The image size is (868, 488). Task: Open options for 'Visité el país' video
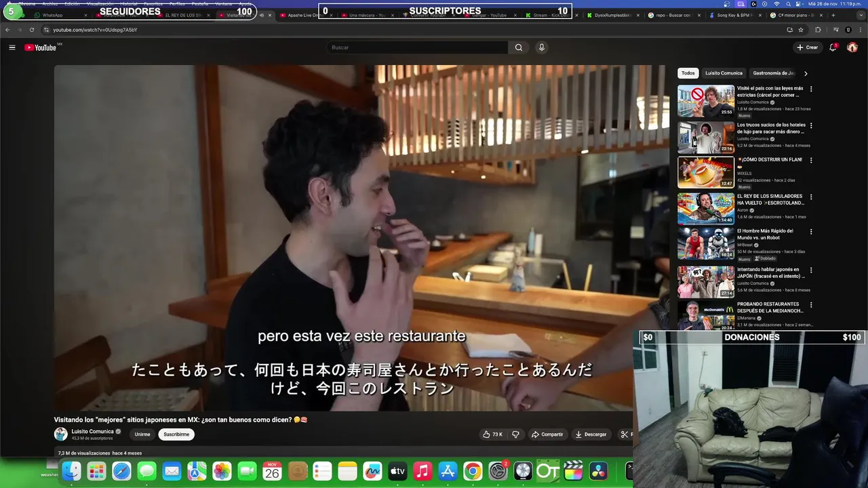pyautogui.click(x=811, y=89)
